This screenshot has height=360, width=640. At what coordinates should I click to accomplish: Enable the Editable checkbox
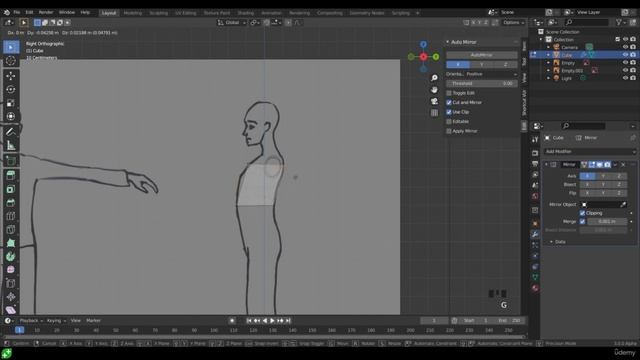449,122
